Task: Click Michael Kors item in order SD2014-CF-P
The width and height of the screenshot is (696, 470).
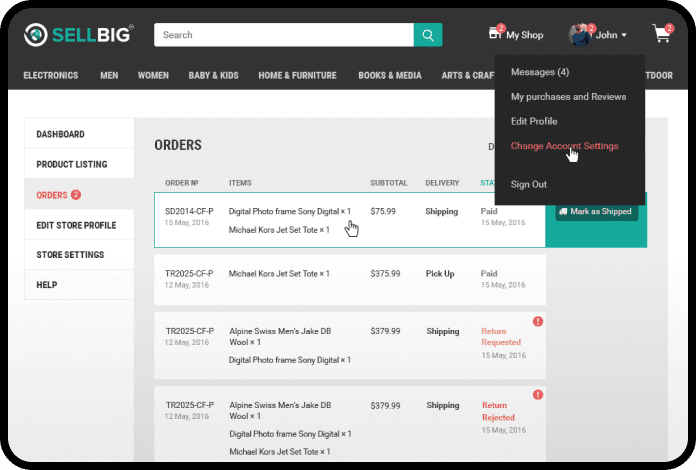Action: [x=279, y=230]
